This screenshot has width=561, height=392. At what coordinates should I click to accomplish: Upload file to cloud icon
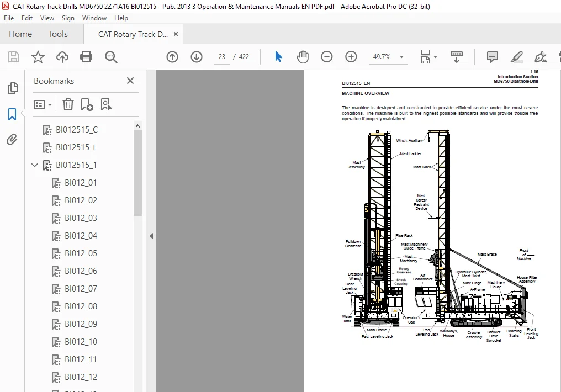pos(62,57)
